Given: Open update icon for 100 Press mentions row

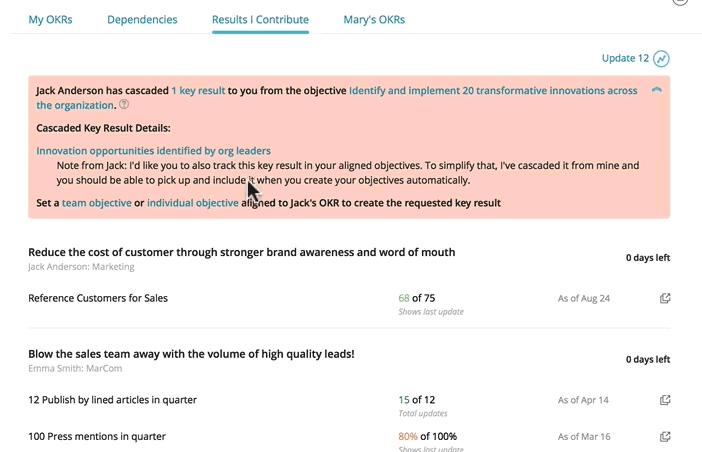Looking at the screenshot, I should point(665,437).
